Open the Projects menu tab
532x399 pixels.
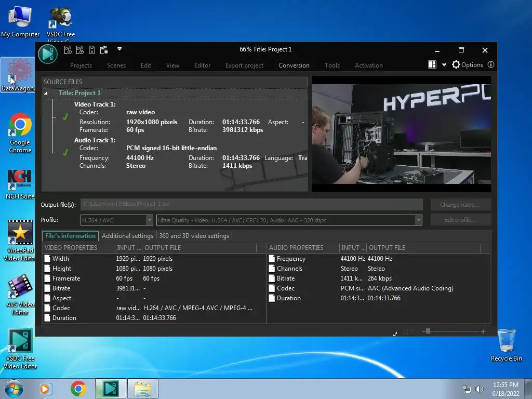[81, 65]
